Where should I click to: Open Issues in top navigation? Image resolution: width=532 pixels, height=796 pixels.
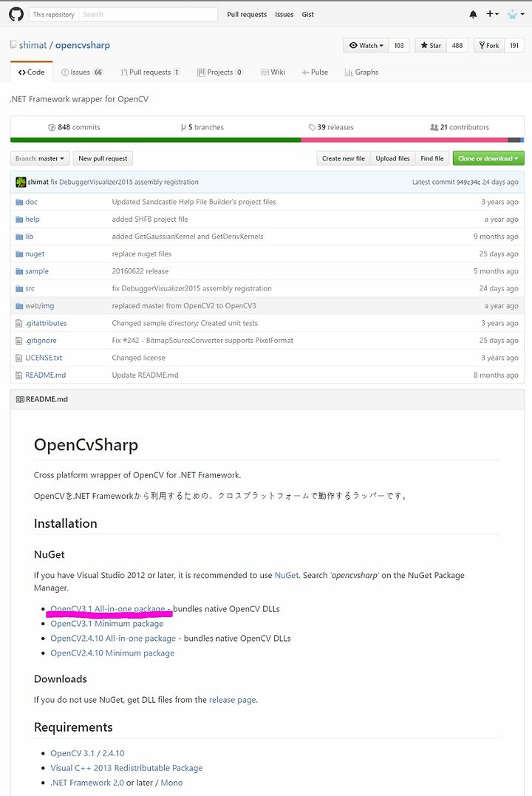[284, 14]
